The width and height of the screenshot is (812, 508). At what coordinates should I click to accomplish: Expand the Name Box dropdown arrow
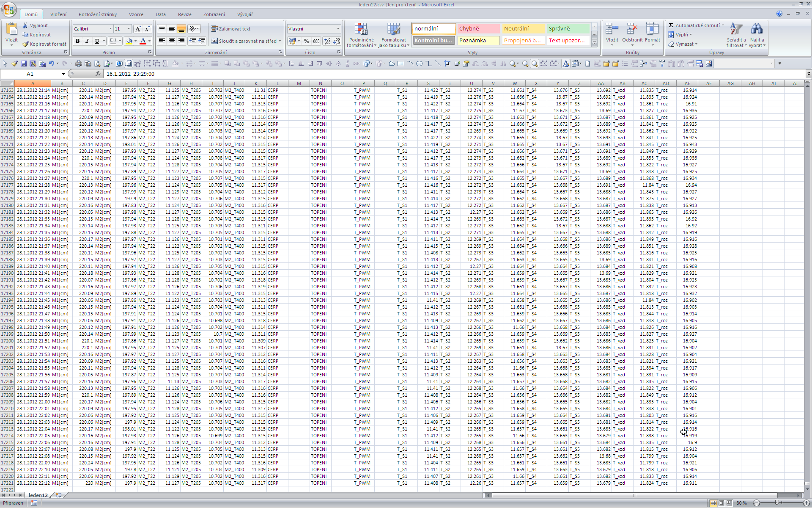click(x=63, y=74)
